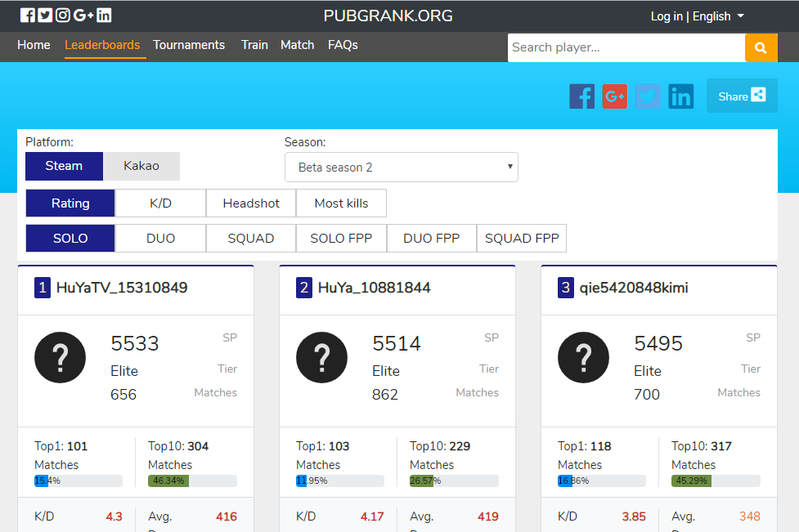Switch platform to Kakao
Viewport: 799px width, 532px height.
[141, 166]
